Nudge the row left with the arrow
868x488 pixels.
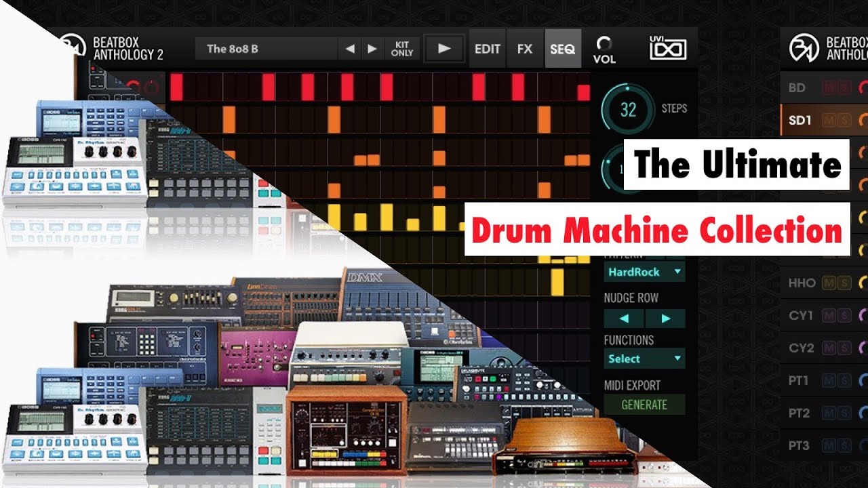(624, 319)
